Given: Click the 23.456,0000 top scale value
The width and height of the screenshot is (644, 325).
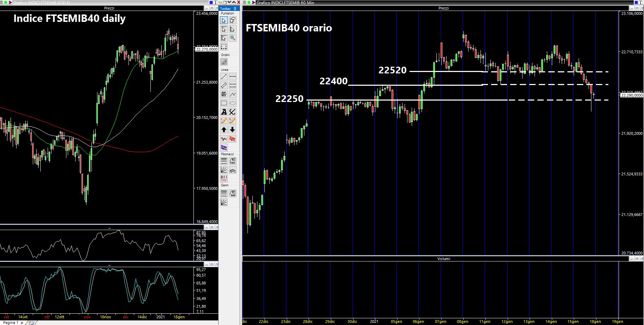Looking at the screenshot, I should [x=207, y=13].
